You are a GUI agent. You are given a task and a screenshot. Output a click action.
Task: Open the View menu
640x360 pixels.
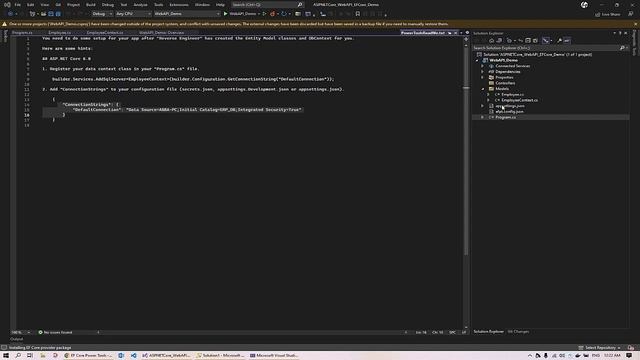pos(44,5)
